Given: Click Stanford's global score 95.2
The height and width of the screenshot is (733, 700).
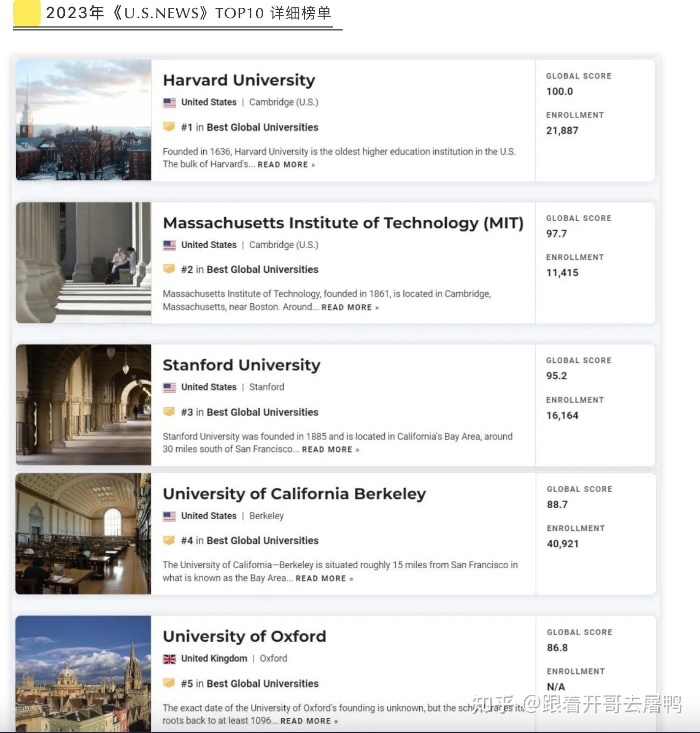Looking at the screenshot, I should click(557, 376).
